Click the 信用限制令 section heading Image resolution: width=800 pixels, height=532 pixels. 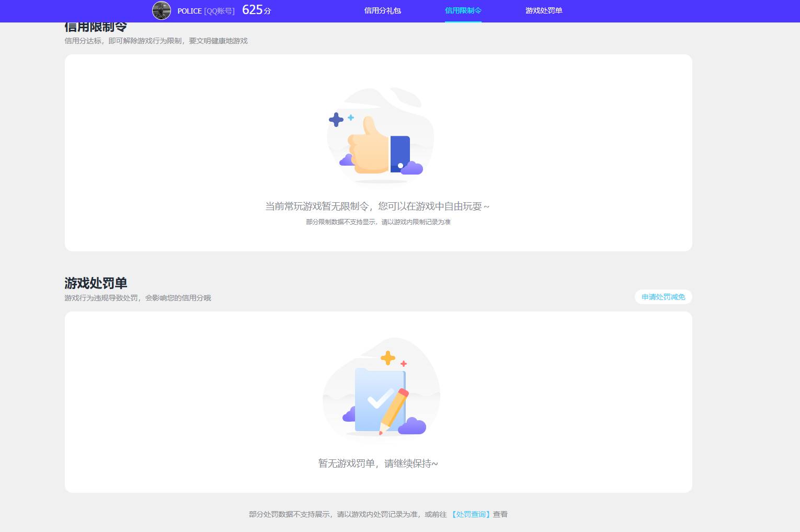[x=96, y=26]
